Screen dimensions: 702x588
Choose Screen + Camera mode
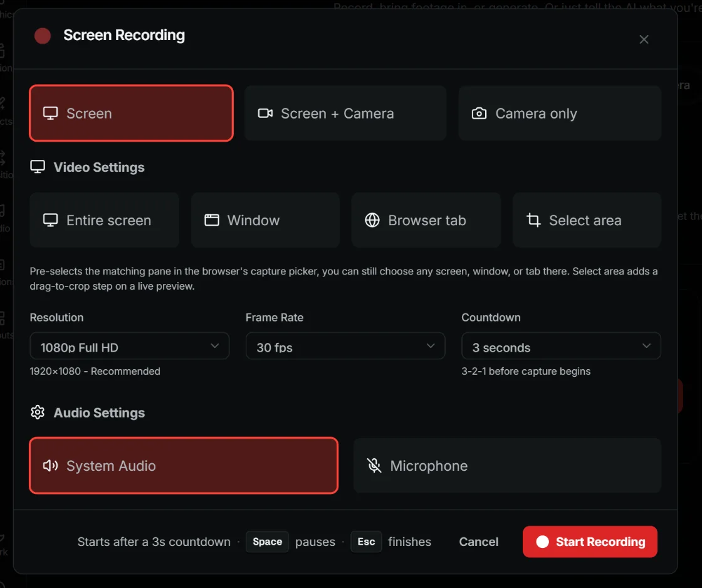click(345, 113)
